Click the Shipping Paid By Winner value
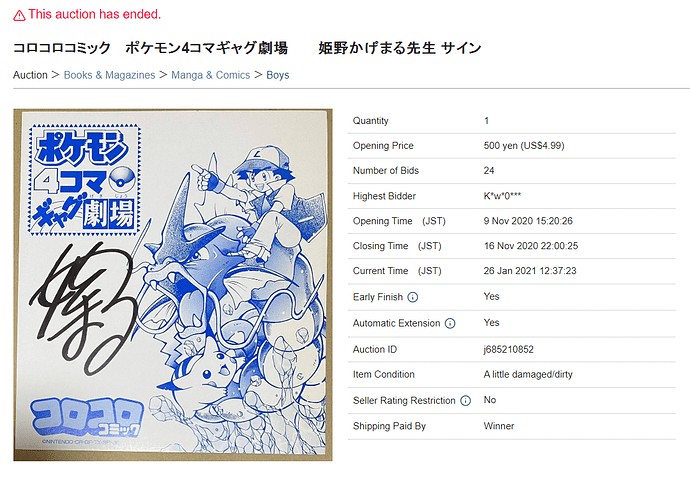Image resolution: width=690 pixels, height=482 pixels. (x=499, y=426)
